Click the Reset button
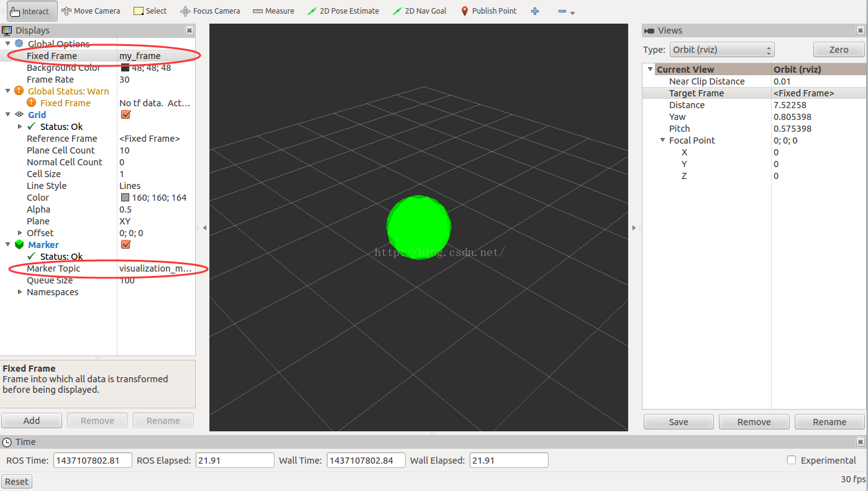 point(17,482)
